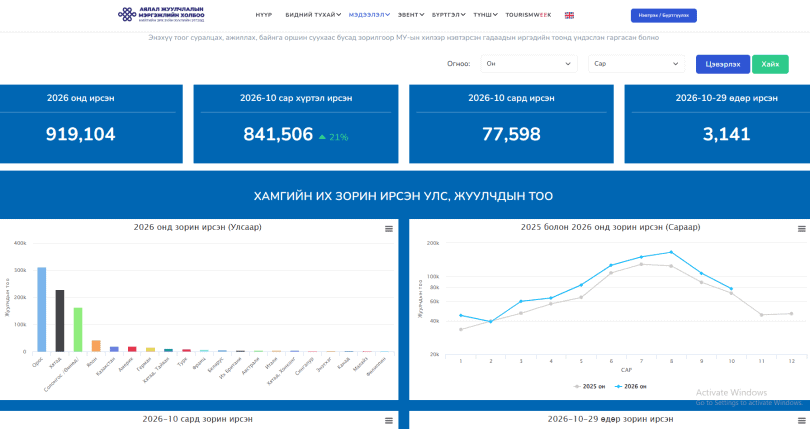The image size is (810, 429).
Task: Click the green Солонгос bar
Action: (78, 330)
